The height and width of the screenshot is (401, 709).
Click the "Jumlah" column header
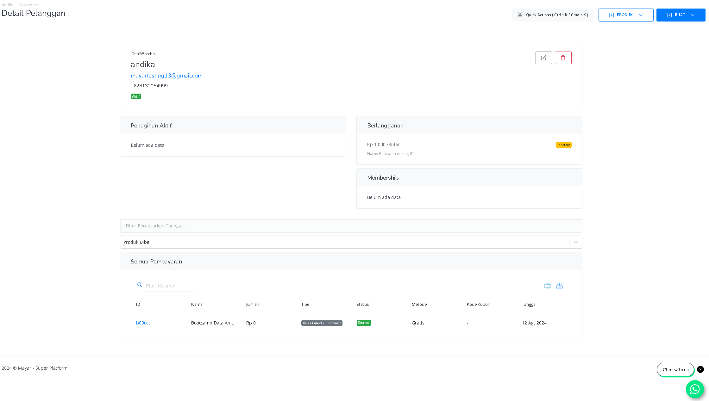click(x=252, y=305)
